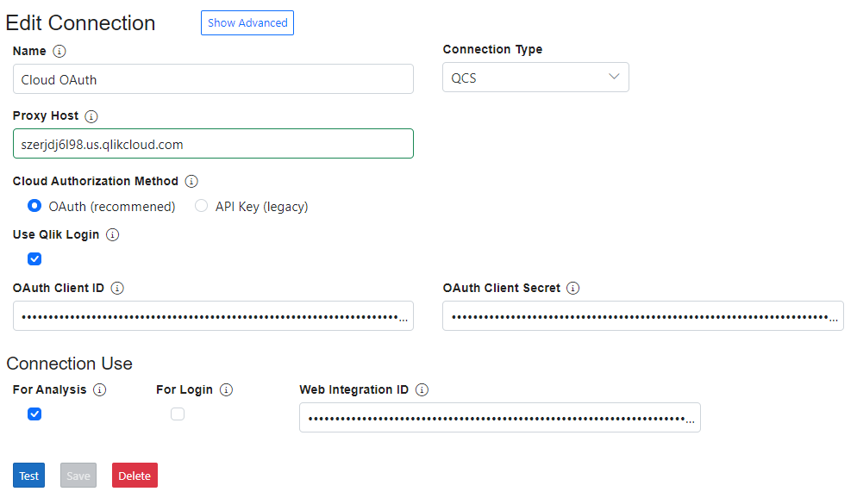Viewport: 857px width, 504px height.
Task: Click the red Delete button
Action: (134, 476)
